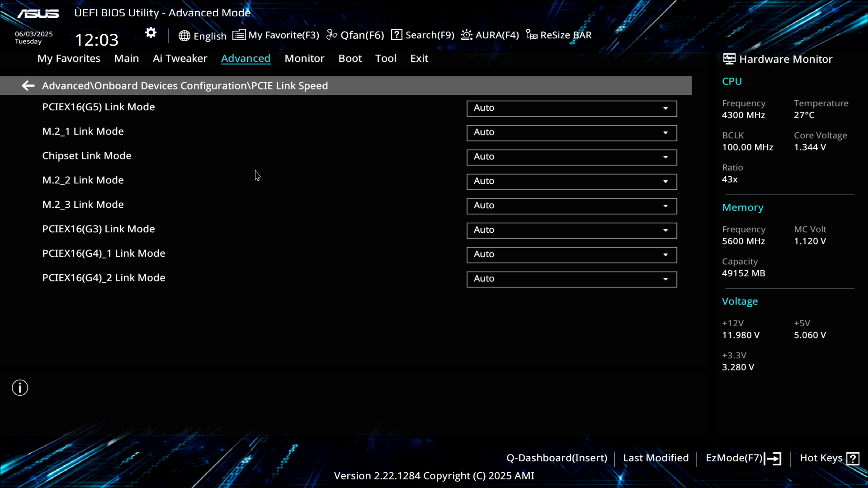
Task: Expand PCIEX16(G5) Link Mode dropdown
Action: (571, 108)
